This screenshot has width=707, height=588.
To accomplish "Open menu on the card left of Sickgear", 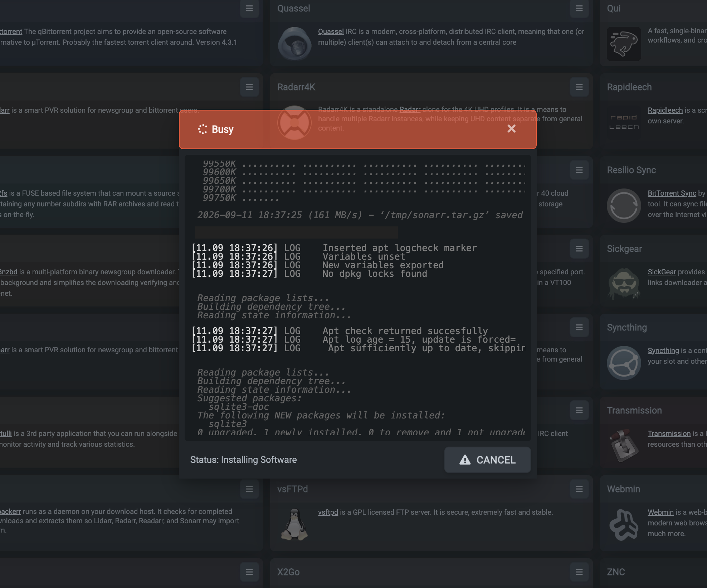I will [x=579, y=249].
